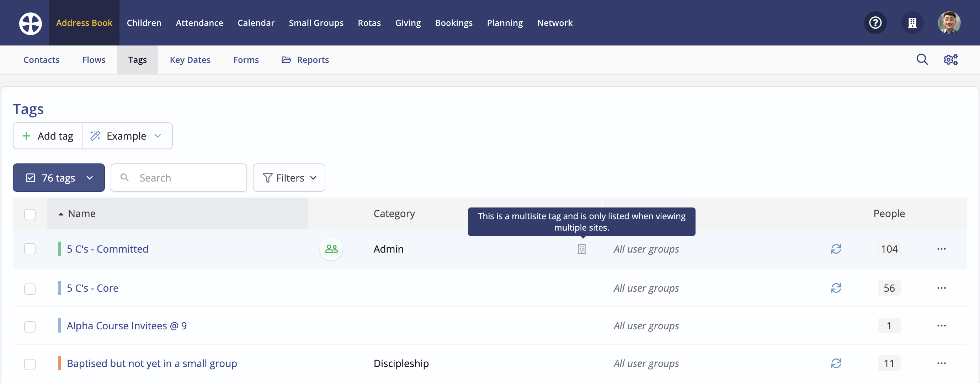Expand the Filters dropdown chevron
This screenshot has width=980, height=383.
coord(313,178)
